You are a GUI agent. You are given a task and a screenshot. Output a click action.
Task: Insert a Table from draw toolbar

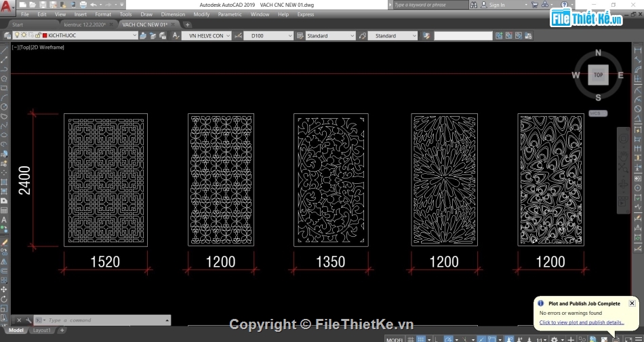4,210
